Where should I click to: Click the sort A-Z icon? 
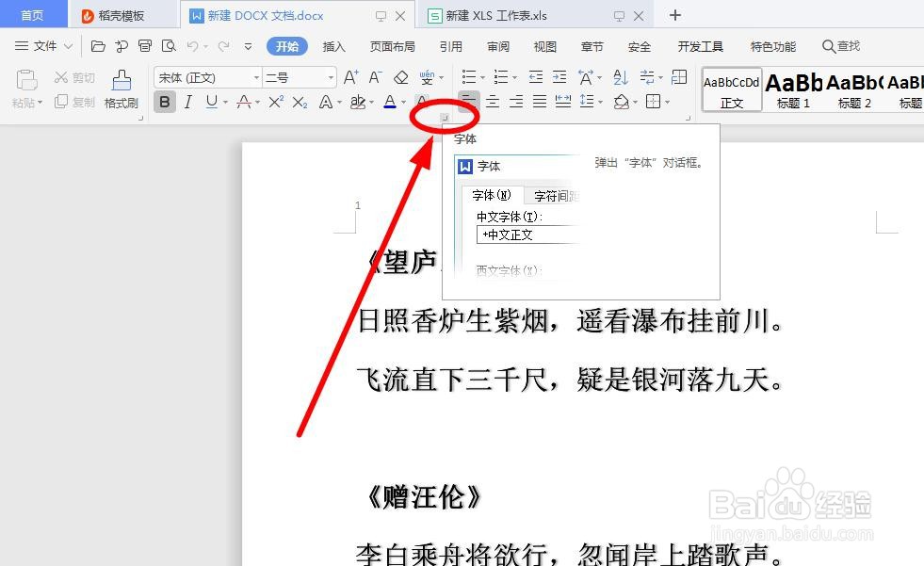pyautogui.click(x=621, y=77)
